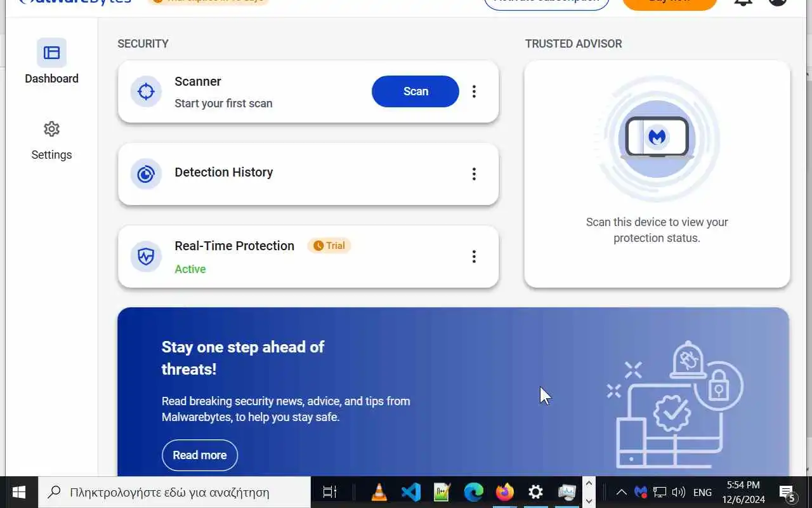This screenshot has height=508, width=812.
Task: Click the taskbar icons scroll-up arrow
Action: pos(589,484)
